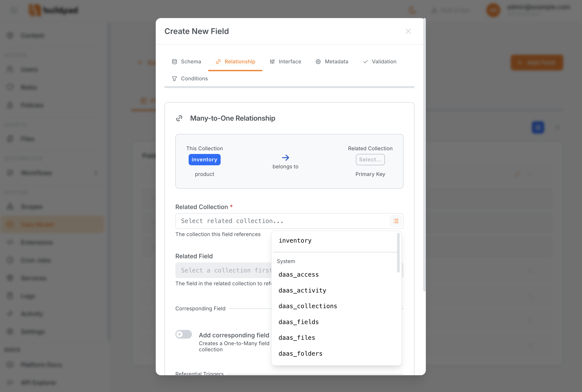Click the Relationship link icon in tab
Screen dimensions: 582x392
(x=218, y=61)
